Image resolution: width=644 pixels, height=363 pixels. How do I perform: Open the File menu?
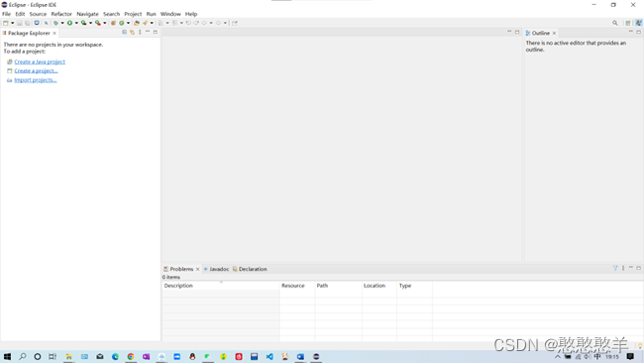tap(6, 14)
